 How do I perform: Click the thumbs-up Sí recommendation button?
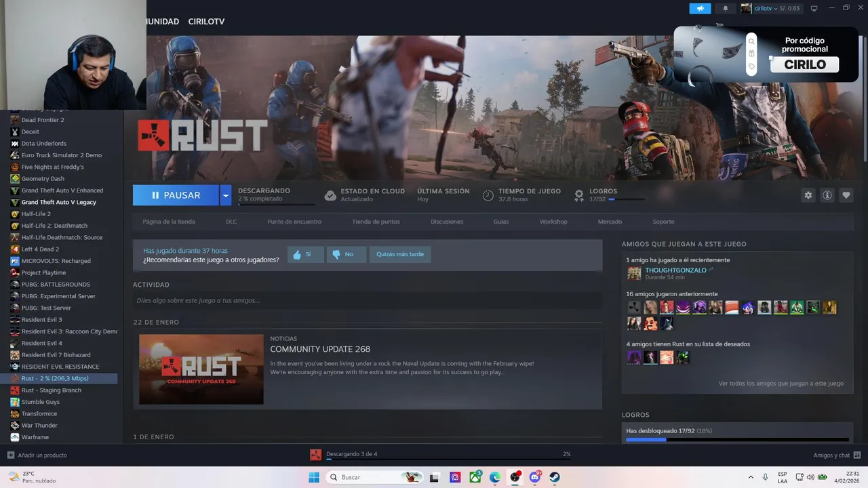305,254
